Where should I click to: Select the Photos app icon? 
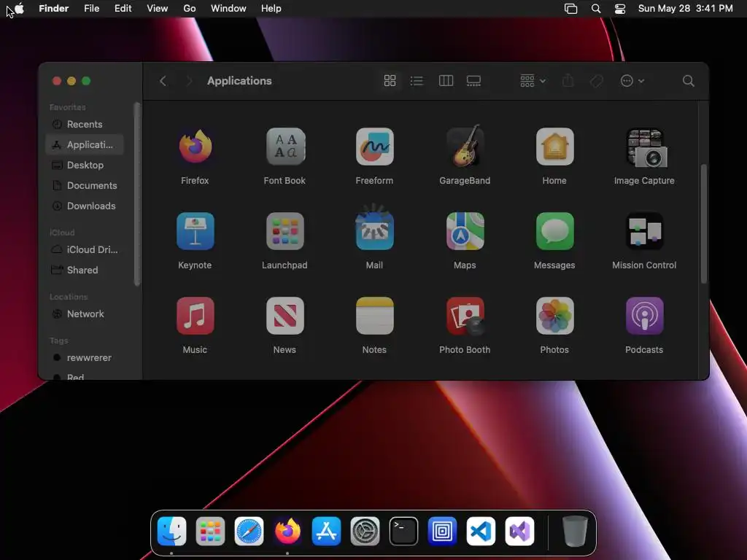tap(554, 316)
